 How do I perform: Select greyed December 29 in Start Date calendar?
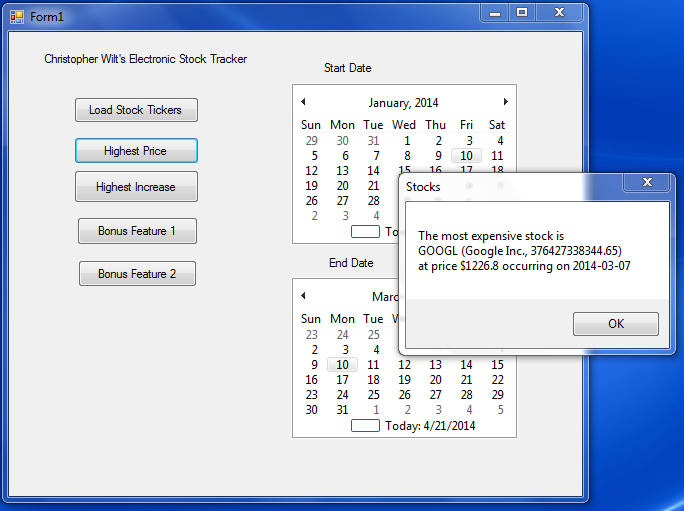coord(311,141)
